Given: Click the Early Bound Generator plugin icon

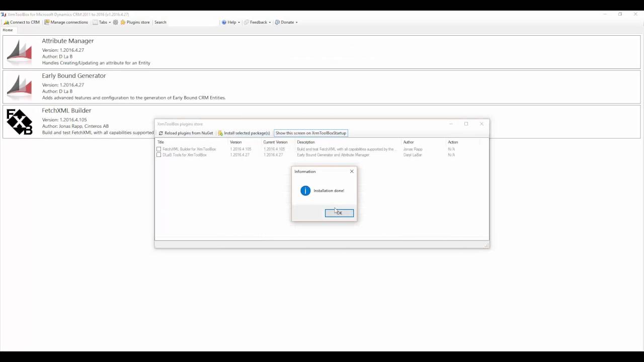Looking at the screenshot, I should coord(20,86).
